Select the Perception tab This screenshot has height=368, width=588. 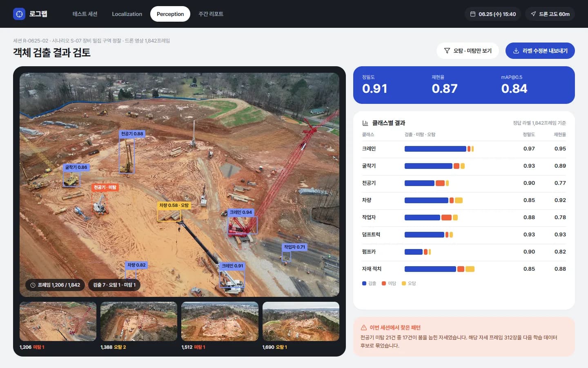[x=170, y=14]
